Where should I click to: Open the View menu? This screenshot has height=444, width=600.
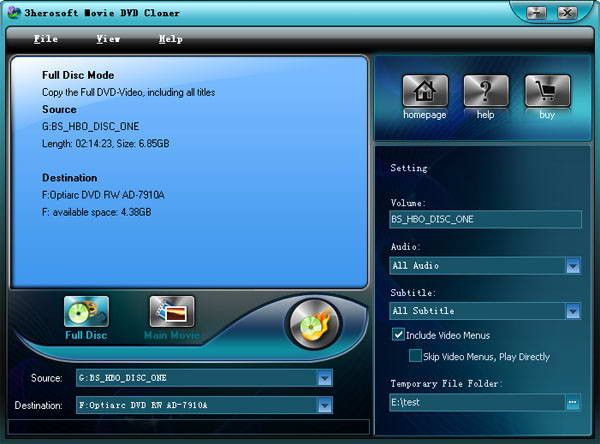(x=108, y=39)
